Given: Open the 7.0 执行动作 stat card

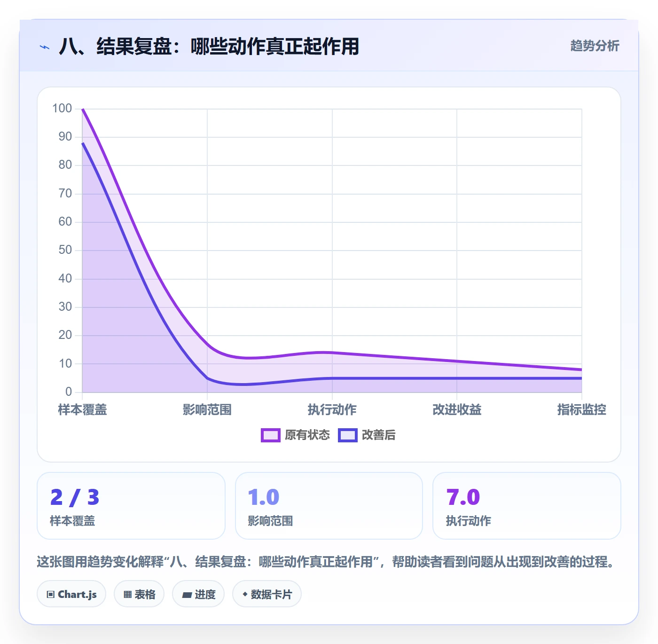Looking at the screenshot, I should (x=527, y=506).
